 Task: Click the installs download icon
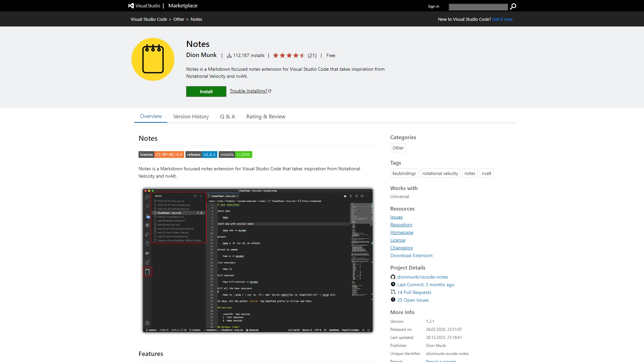point(229,56)
